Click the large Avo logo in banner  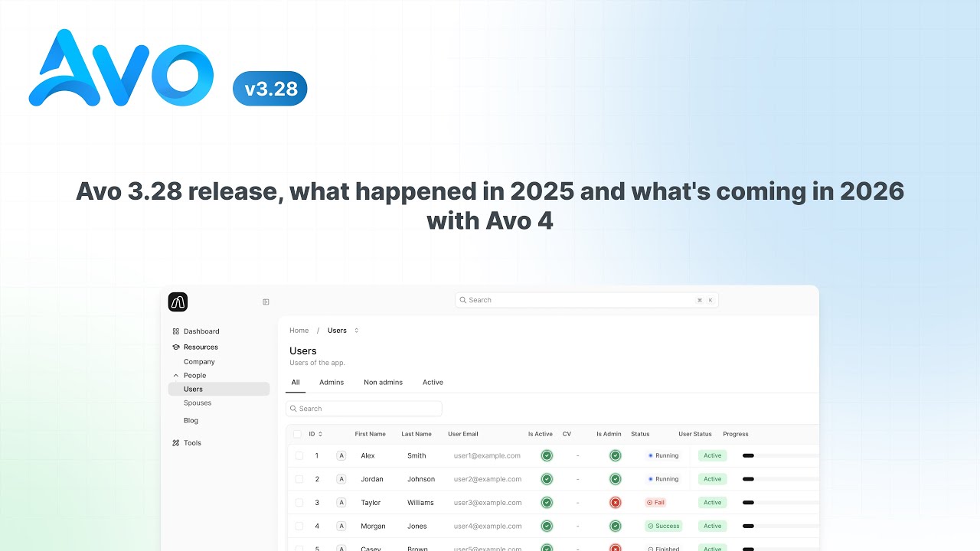121,69
